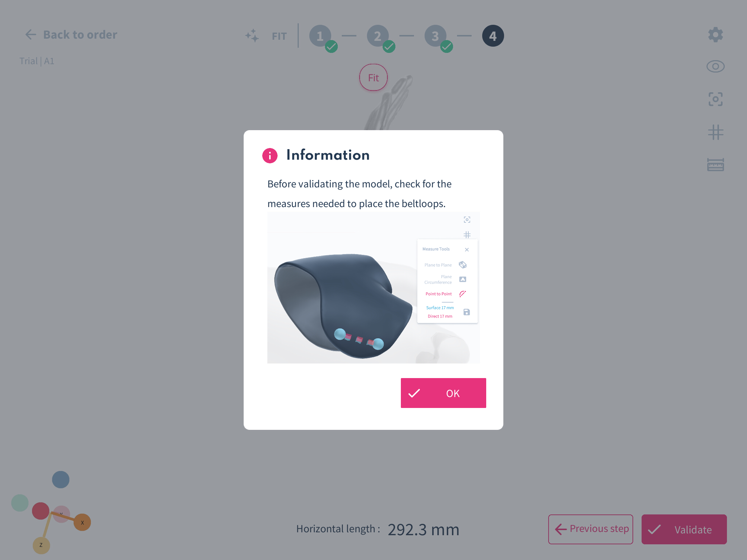Click the Previous step button
Screen dimensions: 747x560
click(591, 529)
